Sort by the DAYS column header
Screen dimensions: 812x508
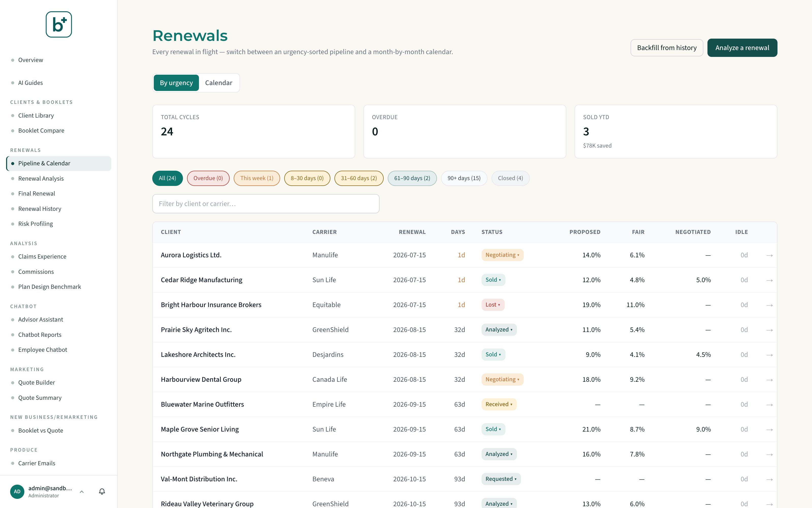tap(458, 232)
